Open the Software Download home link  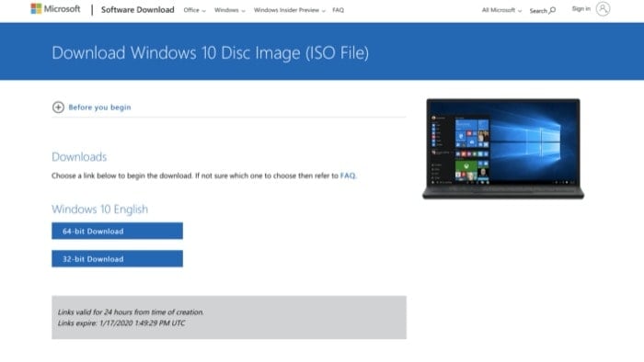(x=138, y=10)
